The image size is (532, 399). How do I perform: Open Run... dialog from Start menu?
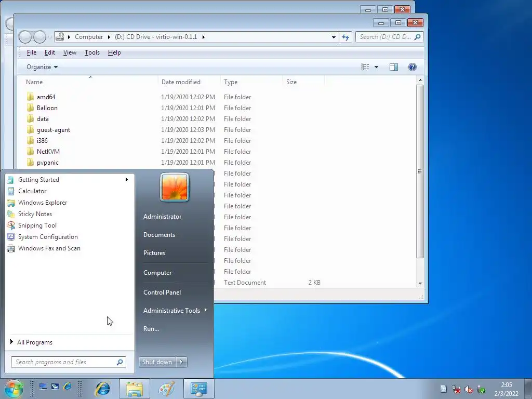click(151, 328)
